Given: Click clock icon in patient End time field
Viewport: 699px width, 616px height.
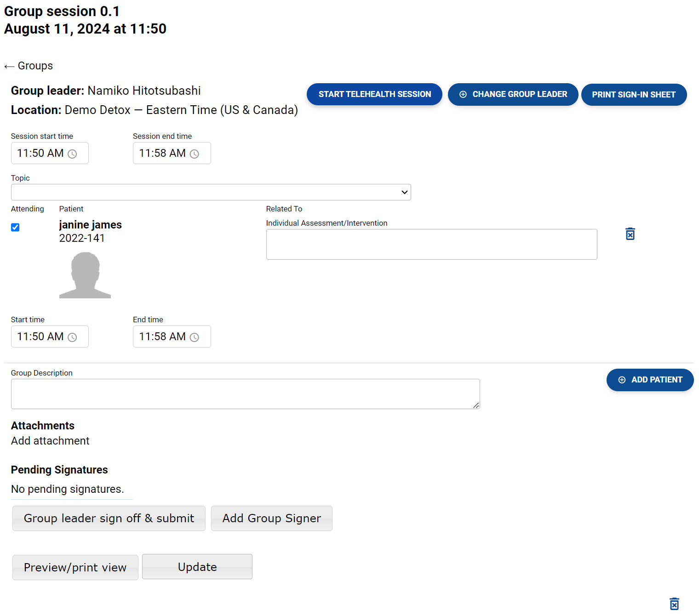Looking at the screenshot, I should click(x=195, y=337).
